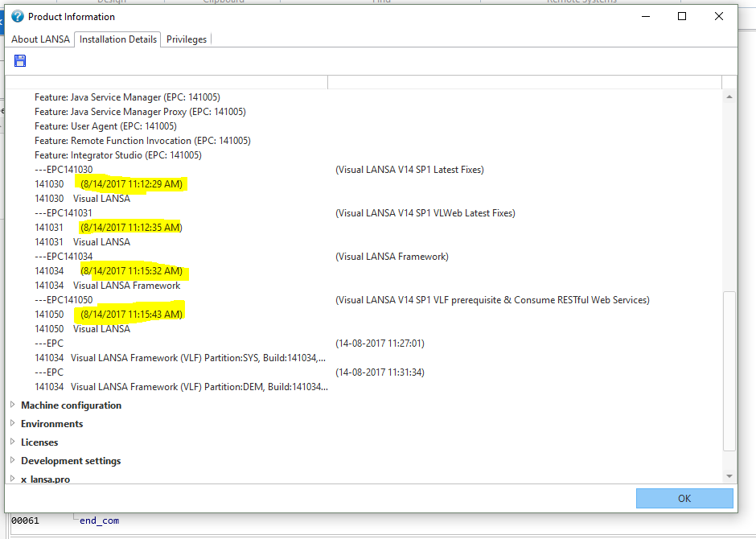This screenshot has height=539, width=756.
Task: Click line number 00061 in background editor
Action: pyautogui.click(x=25, y=520)
